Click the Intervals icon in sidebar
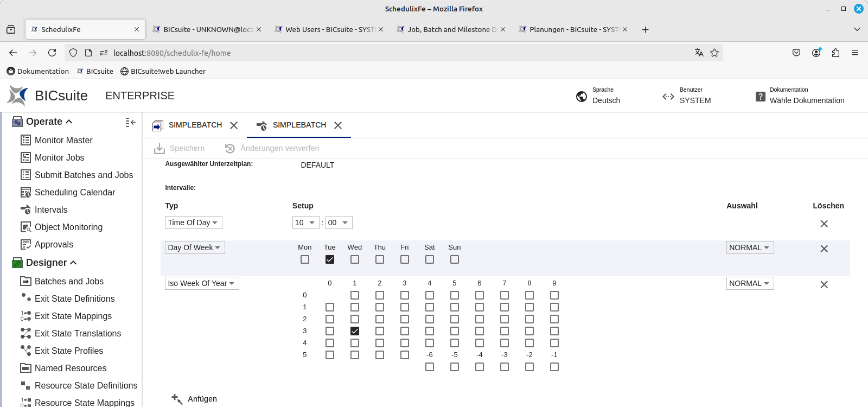The image size is (868, 407). [x=25, y=209]
